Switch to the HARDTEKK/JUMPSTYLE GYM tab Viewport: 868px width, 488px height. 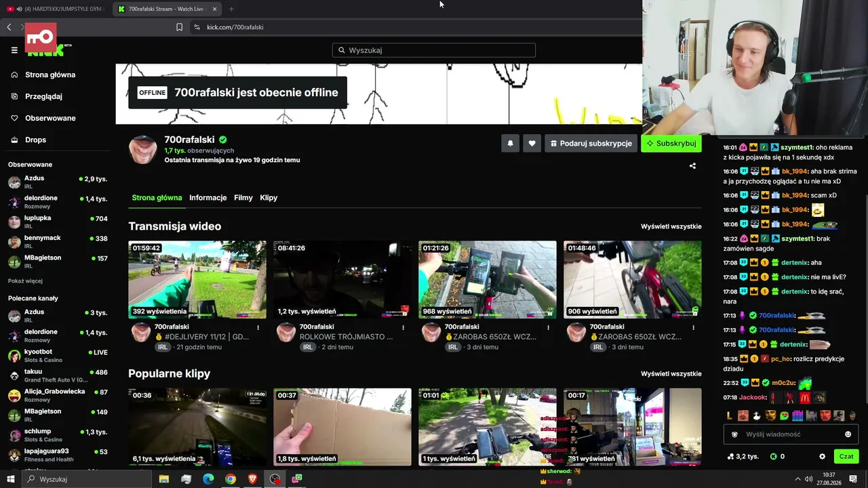tap(54, 9)
